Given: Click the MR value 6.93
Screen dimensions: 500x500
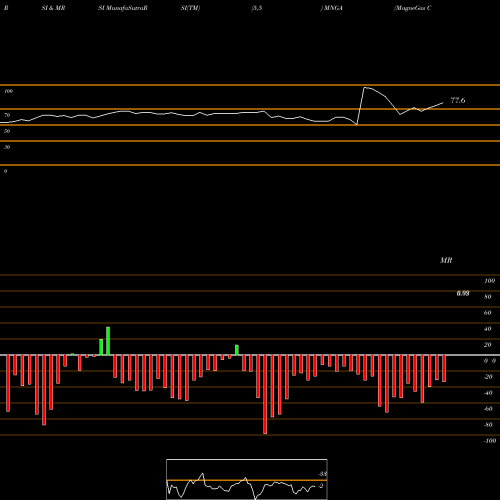Looking at the screenshot, I should (x=463, y=293).
